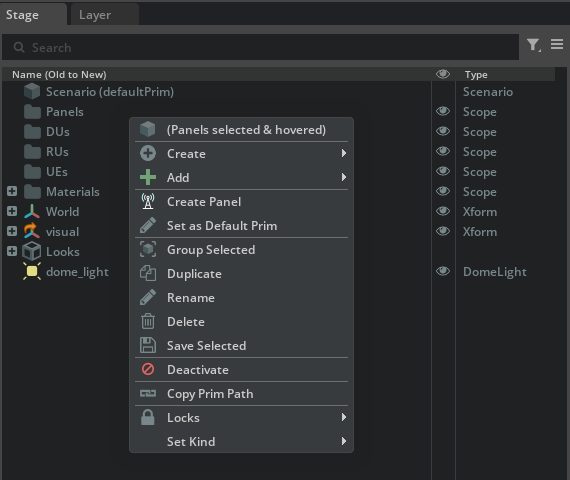
Task: Click the Scenario cube icon
Action: [32, 91]
